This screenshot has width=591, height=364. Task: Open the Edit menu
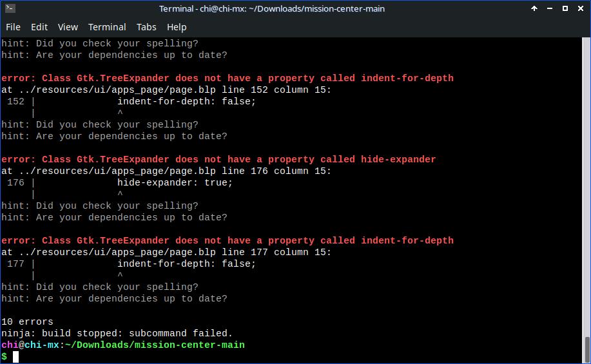point(39,27)
